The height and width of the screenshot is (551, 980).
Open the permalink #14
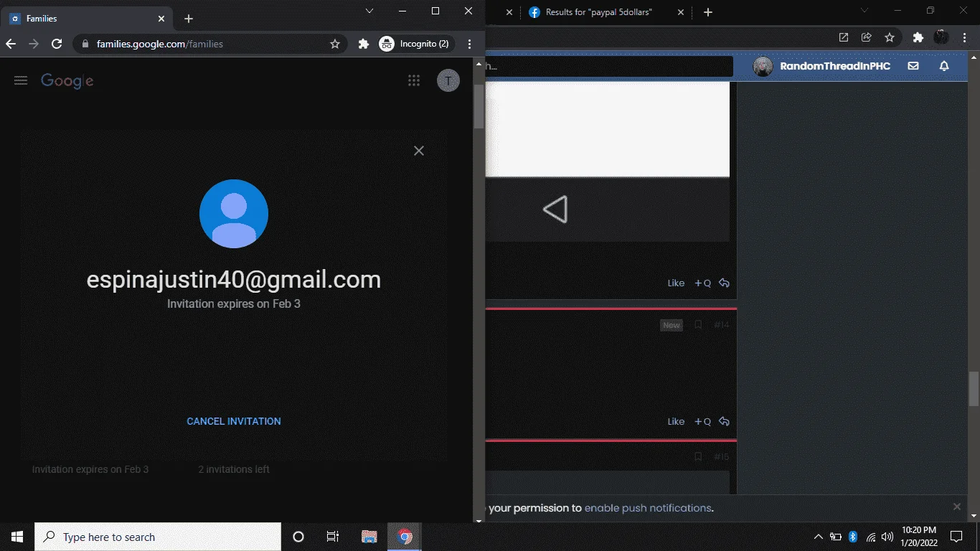(721, 325)
